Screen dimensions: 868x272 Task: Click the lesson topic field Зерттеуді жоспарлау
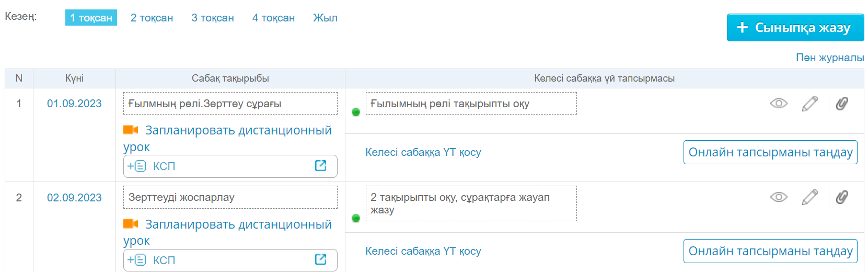230,197
